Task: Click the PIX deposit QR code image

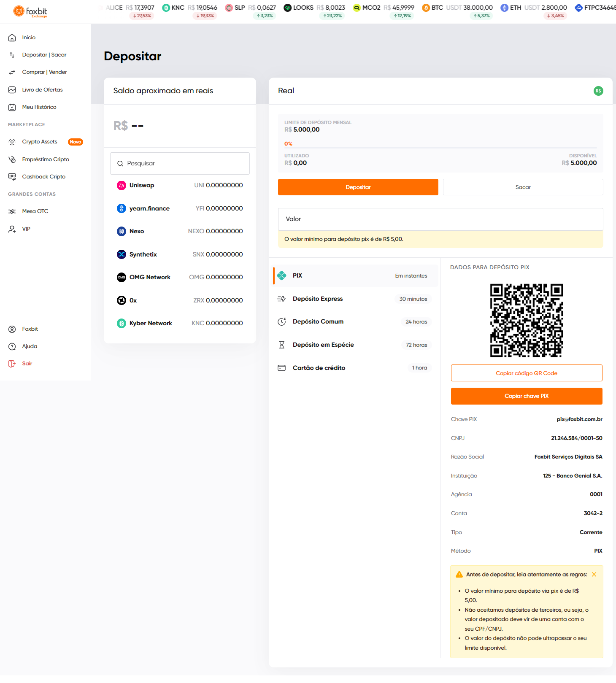Action: [527, 321]
